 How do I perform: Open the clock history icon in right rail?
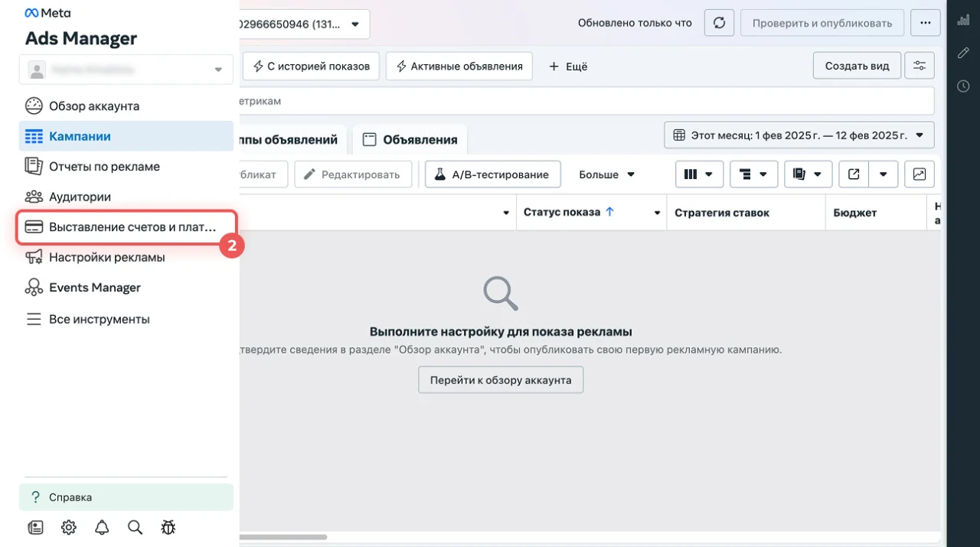[963, 86]
